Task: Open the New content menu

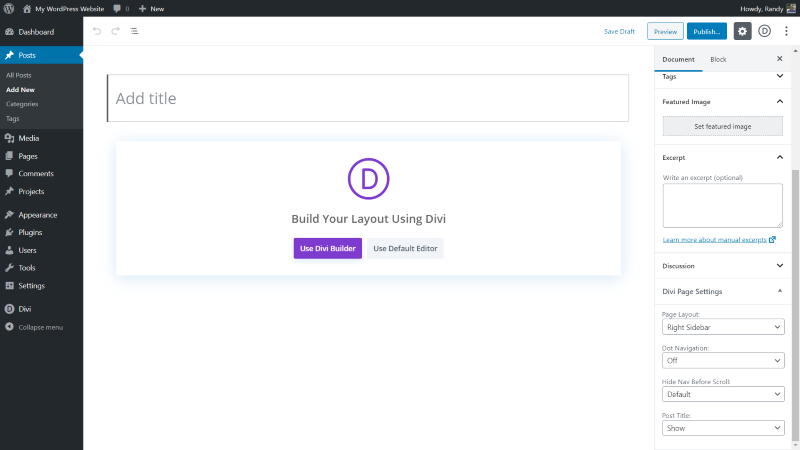Action: (x=152, y=9)
